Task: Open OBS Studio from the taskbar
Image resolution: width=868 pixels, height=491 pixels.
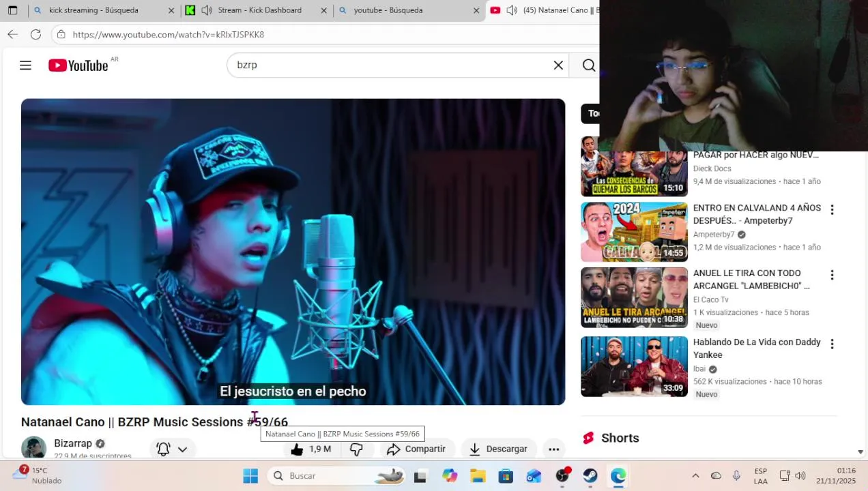Action: tap(562, 476)
